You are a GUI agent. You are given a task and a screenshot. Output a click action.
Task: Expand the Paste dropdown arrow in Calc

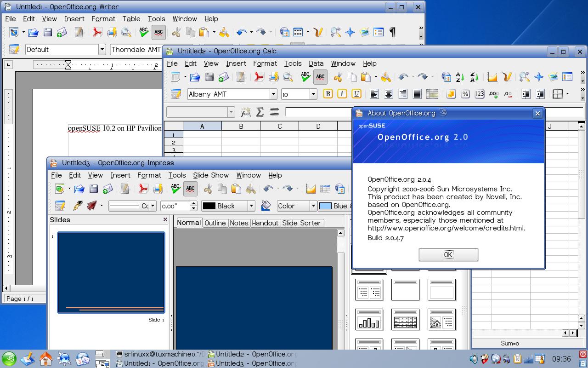pyautogui.click(x=376, y=77)
